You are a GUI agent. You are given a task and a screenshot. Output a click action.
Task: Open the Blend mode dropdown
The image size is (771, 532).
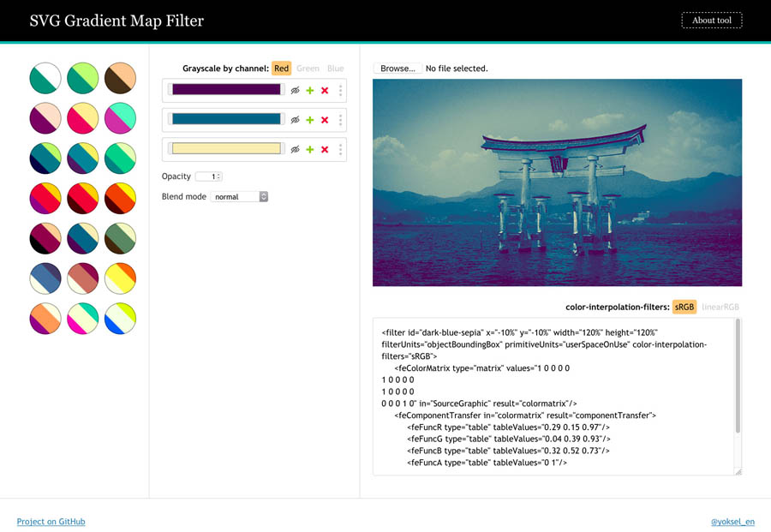(239, 197)
